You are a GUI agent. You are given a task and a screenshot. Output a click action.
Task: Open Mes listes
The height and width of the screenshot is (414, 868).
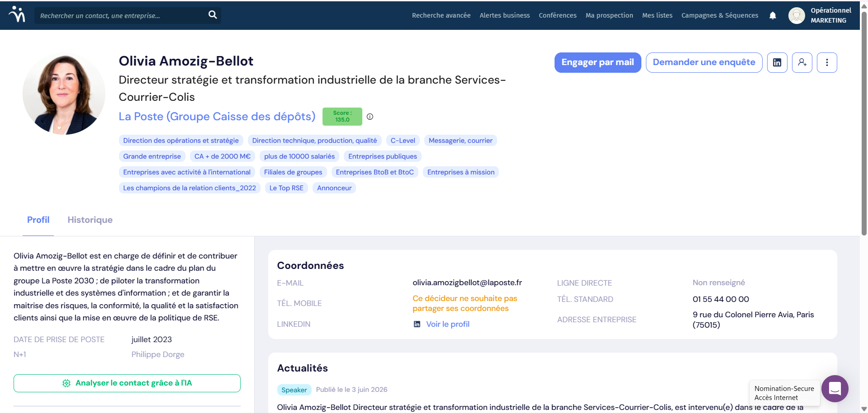[657, 15]
